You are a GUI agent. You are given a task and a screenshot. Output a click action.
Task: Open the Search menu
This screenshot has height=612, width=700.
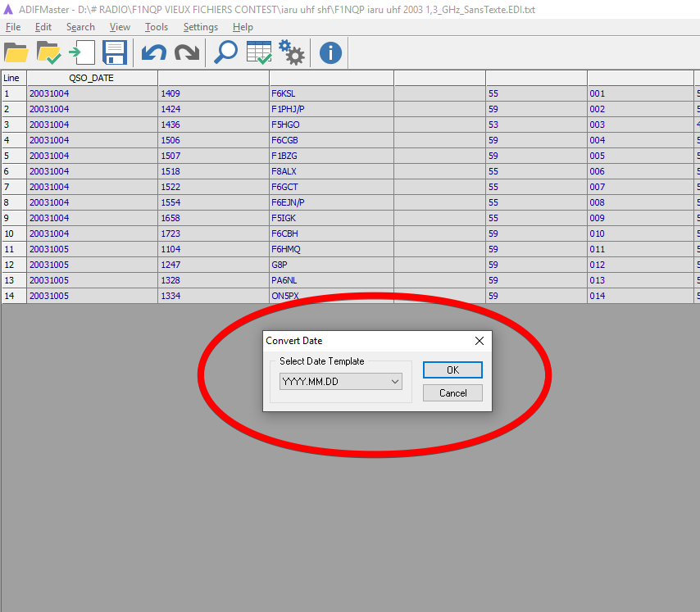click(80, 27)
